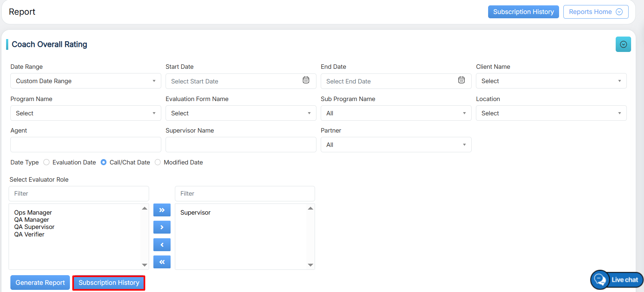Collapse the Coach Overall Rating panel
The image size is (644, 292).
point(623,44)
